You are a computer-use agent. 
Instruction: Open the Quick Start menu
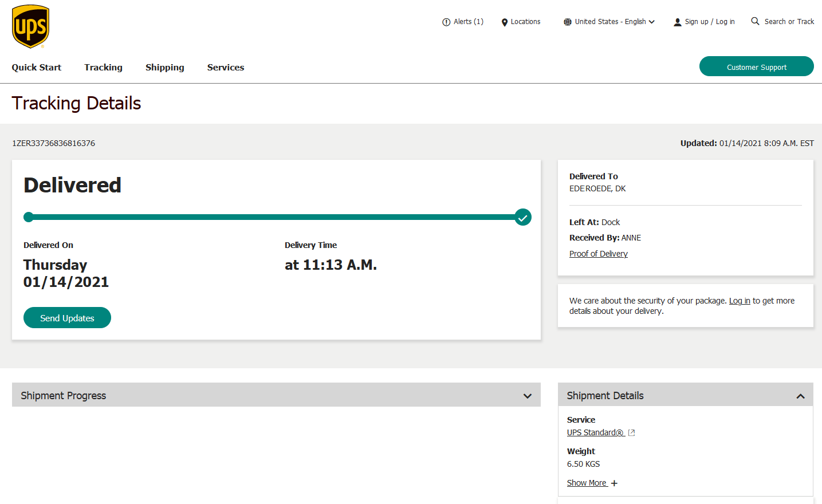coord(37,68)
